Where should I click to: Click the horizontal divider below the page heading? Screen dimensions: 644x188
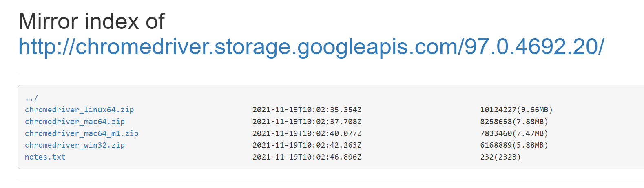click(x=331, y=72)
